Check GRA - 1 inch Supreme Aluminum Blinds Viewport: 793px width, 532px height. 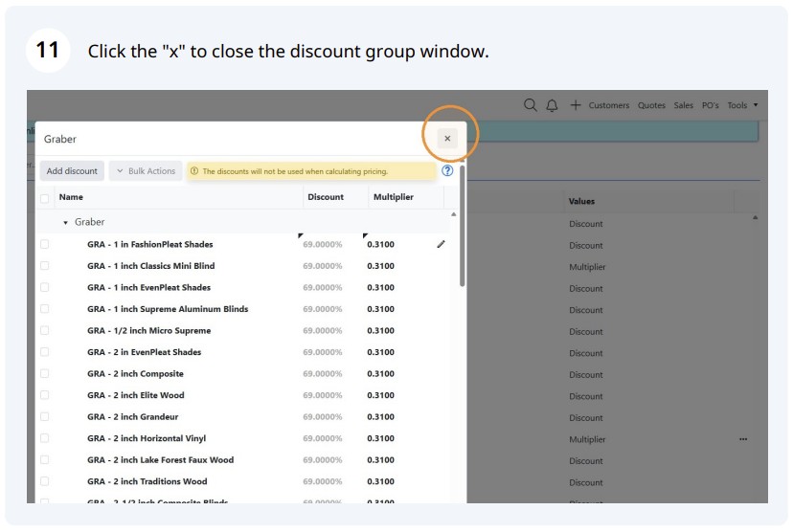(45, 309)
